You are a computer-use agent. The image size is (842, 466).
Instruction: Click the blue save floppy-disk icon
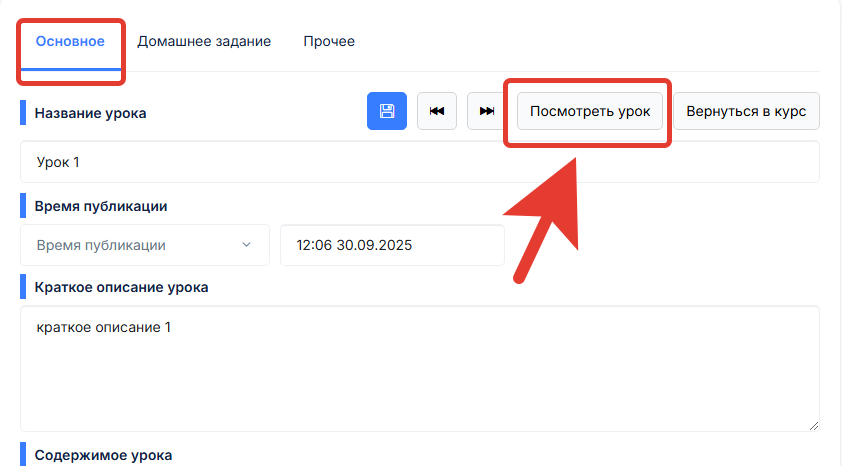[387, 111]
